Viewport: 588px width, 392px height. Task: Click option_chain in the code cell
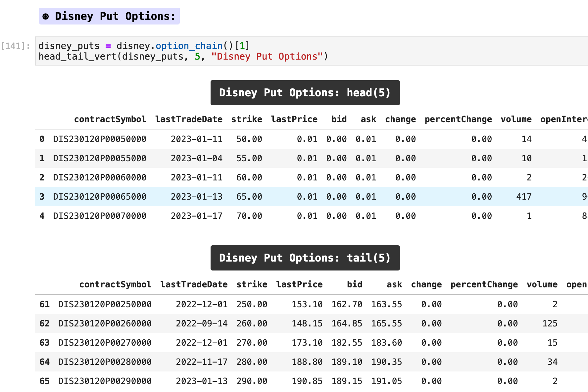pyautogui.click(x=189, y=46)
